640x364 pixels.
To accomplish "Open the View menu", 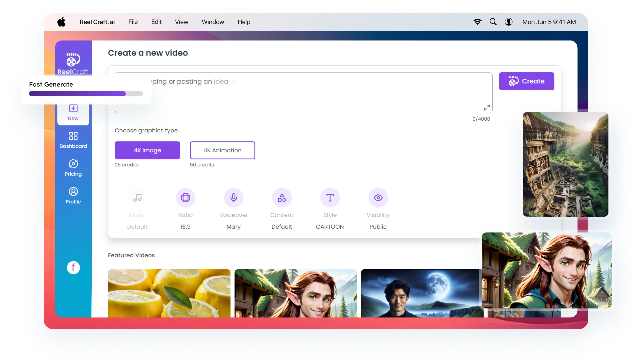I will (x=181, y=22).
